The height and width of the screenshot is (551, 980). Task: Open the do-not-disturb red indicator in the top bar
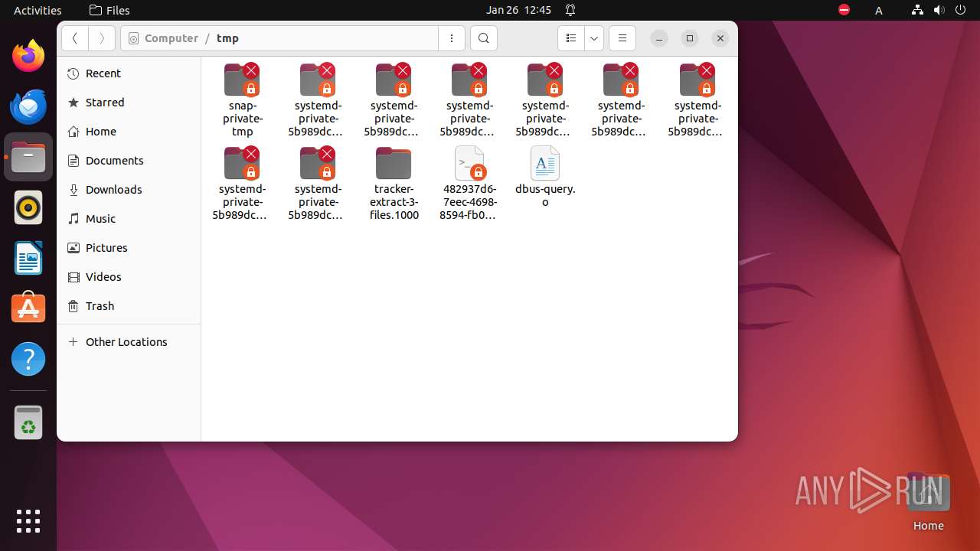844,10
